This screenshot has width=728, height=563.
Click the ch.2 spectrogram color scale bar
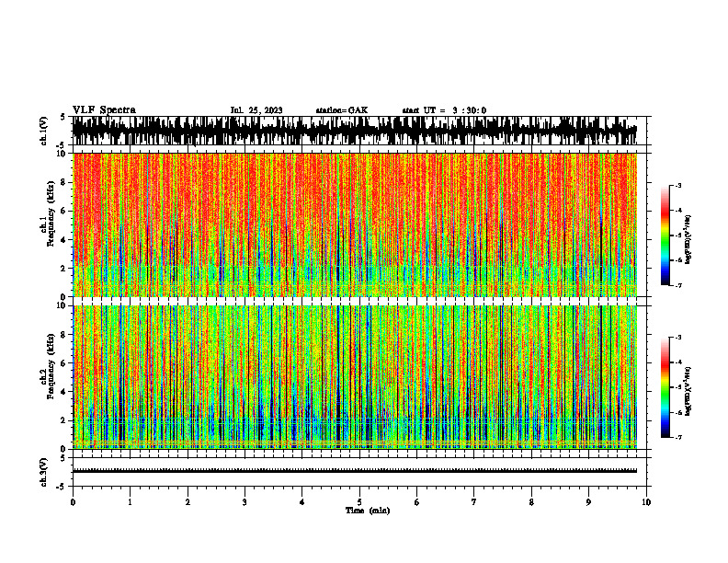click(665, 387)
